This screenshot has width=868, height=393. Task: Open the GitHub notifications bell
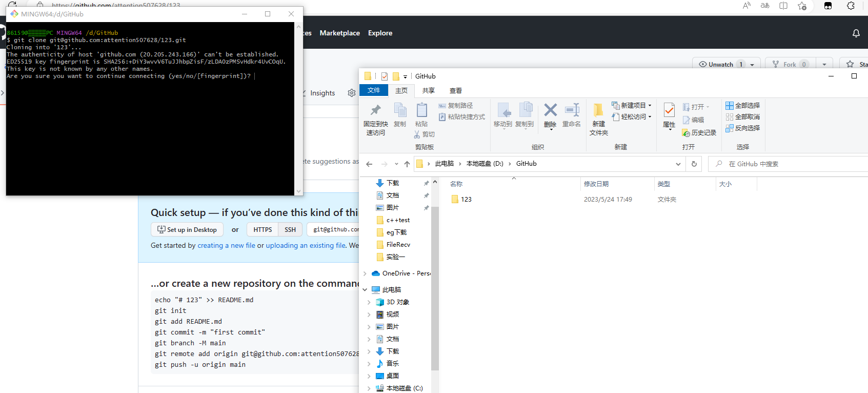coord(856,33)
